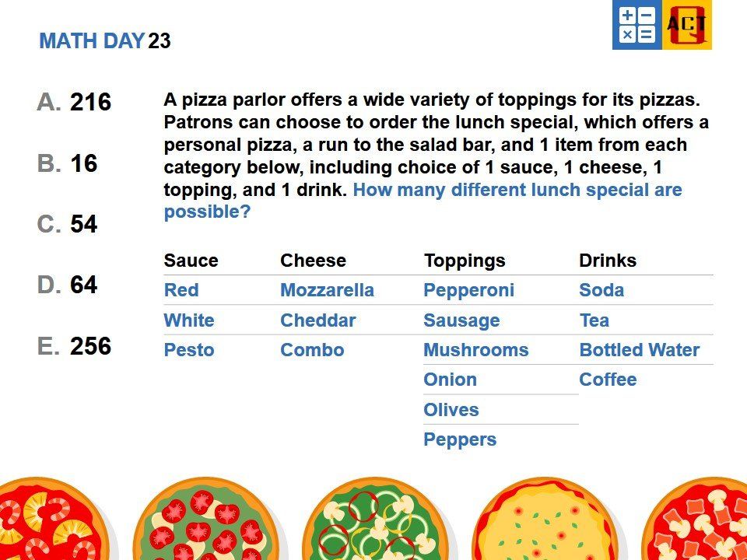Screen dimensions: 747x560
Task: Click the Drinks column header
Action: click(608, 261)
